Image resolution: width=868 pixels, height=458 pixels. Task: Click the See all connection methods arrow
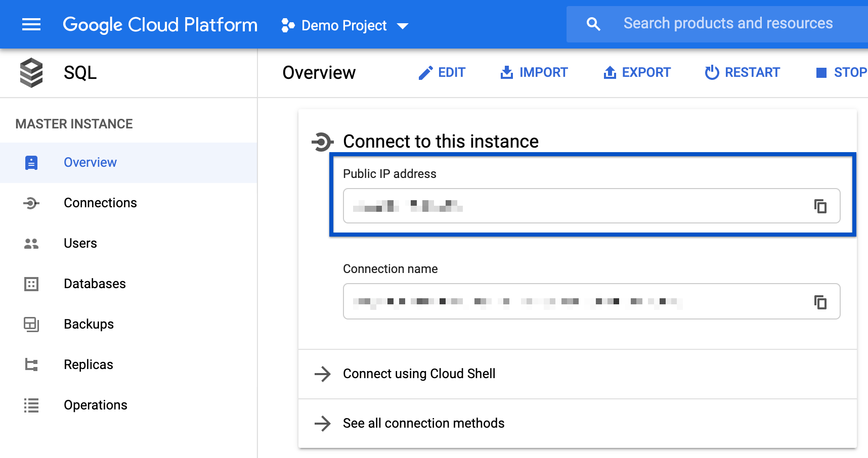[323, 424]
